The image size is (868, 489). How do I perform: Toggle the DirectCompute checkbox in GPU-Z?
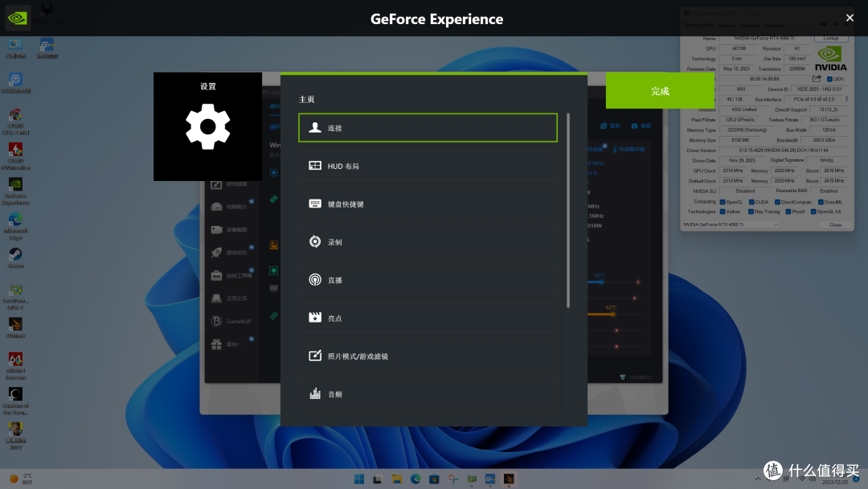(777, 202)
